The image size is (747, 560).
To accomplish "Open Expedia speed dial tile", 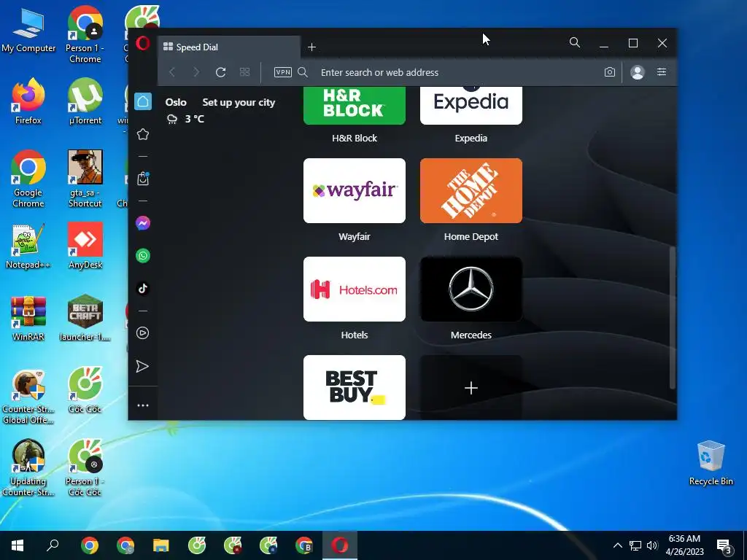I will tap(471, 106).
